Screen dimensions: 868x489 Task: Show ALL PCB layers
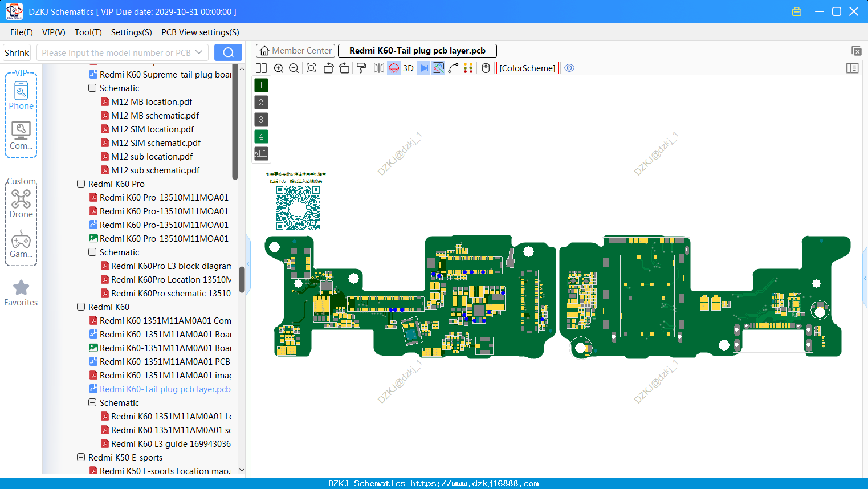261,154
